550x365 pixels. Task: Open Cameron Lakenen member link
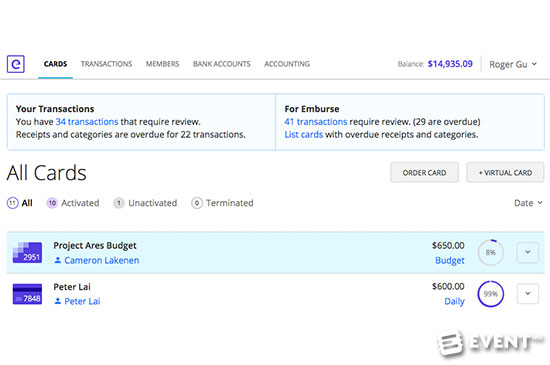(102, 261)
